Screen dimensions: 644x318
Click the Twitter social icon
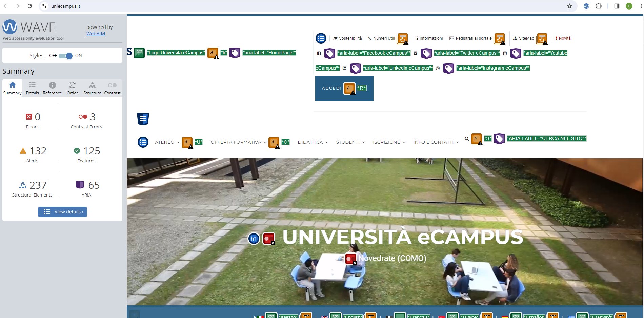tap(415, 53)
